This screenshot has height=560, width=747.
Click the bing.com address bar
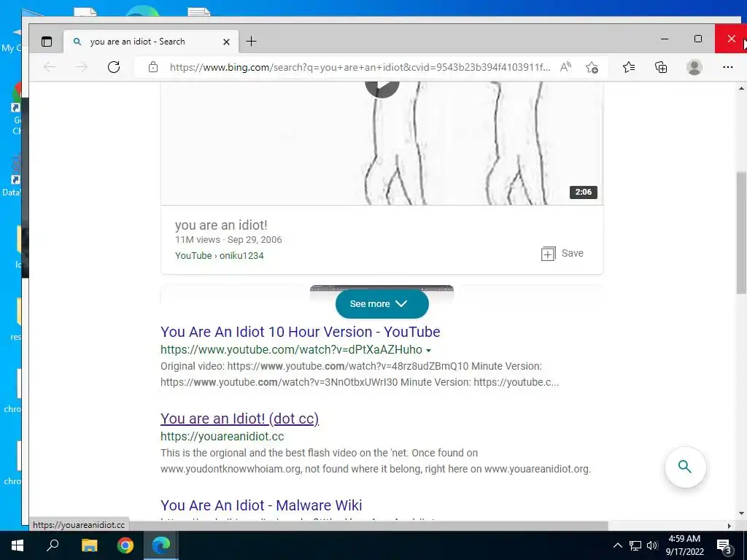pyautogui.click(x=360, y=67)
